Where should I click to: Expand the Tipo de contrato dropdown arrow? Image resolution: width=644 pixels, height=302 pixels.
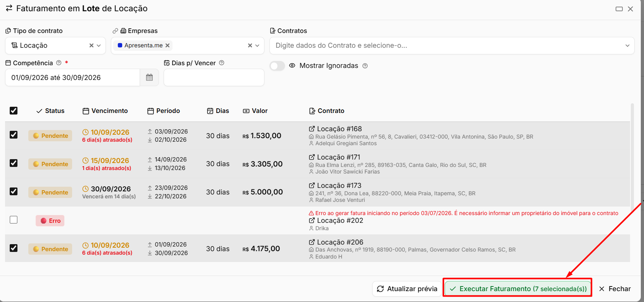coord(99,45)
